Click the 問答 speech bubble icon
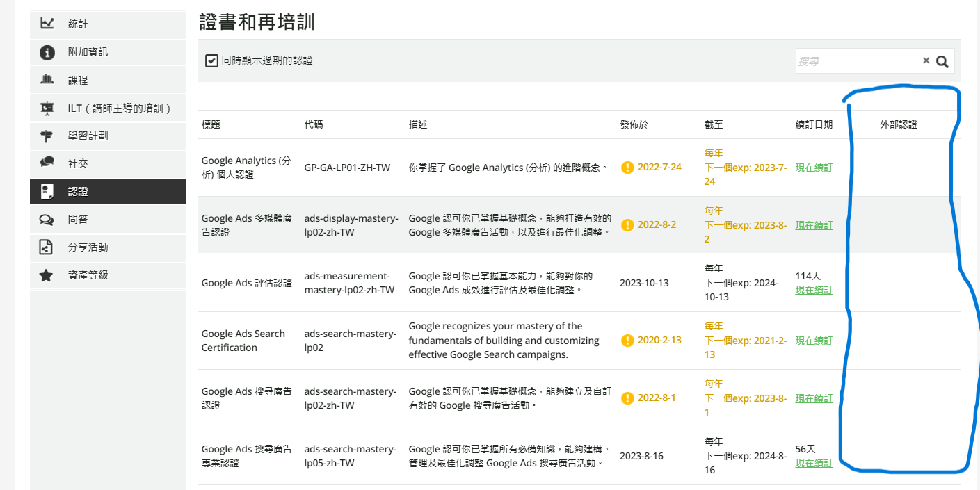980x490 pixels. coord(47,219)
